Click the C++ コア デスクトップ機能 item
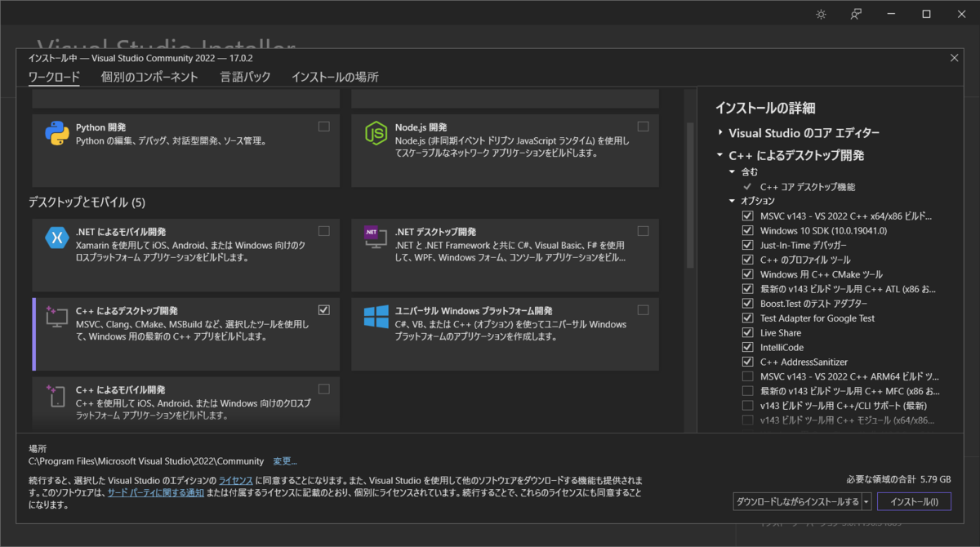980x547 pixels. click(x=808, y=187)
